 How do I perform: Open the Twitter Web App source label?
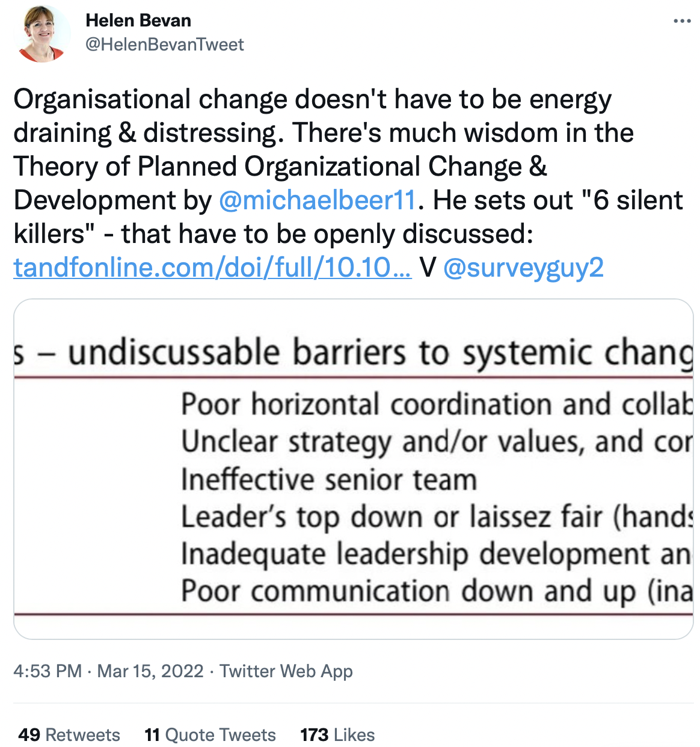click(x=286, y=671)
